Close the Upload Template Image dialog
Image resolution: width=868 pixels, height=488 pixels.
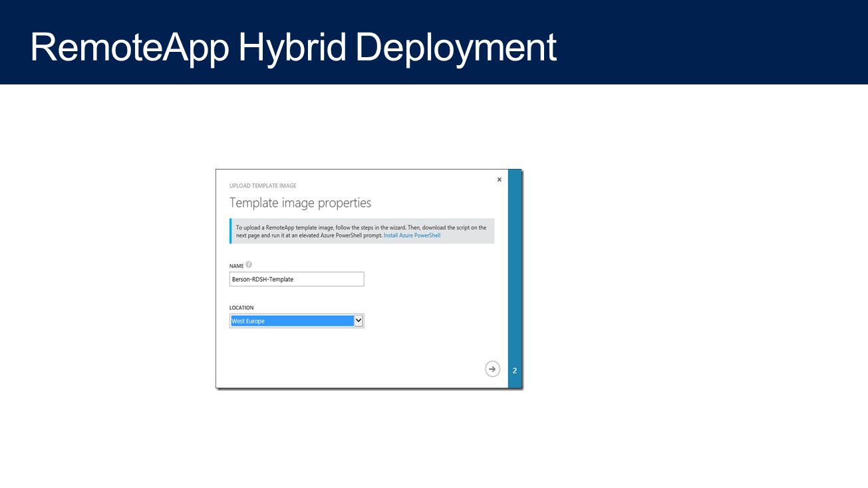(500, 180)
